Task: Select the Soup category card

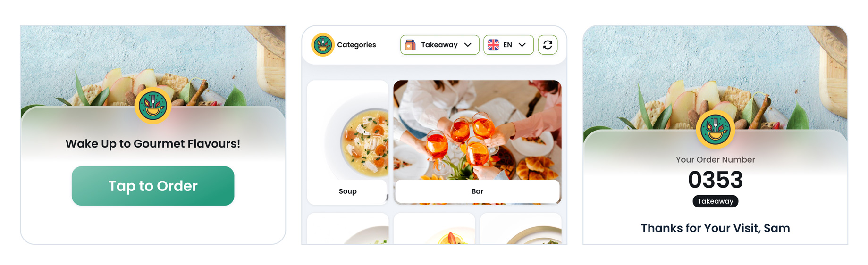Action: [348, 142]
